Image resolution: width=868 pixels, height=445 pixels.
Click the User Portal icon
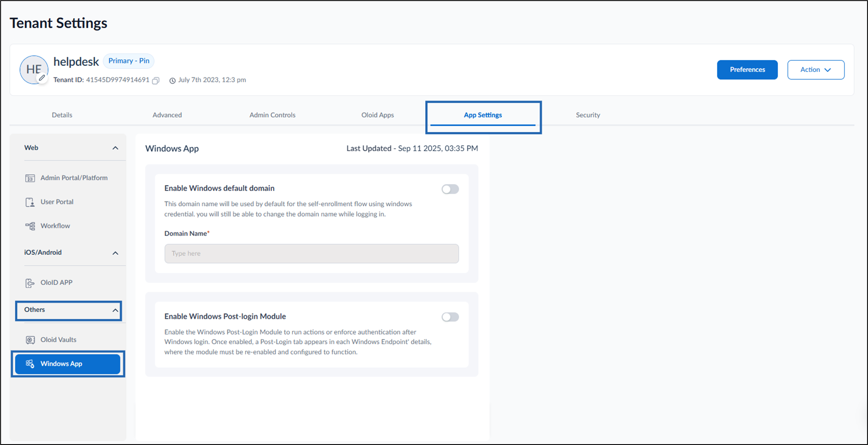pos(30,202)
